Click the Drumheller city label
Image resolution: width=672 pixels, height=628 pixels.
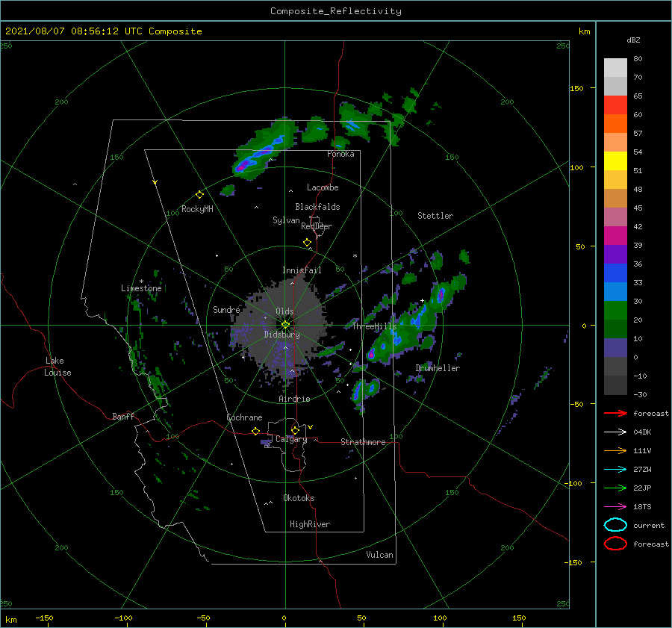tap(438, 368)
